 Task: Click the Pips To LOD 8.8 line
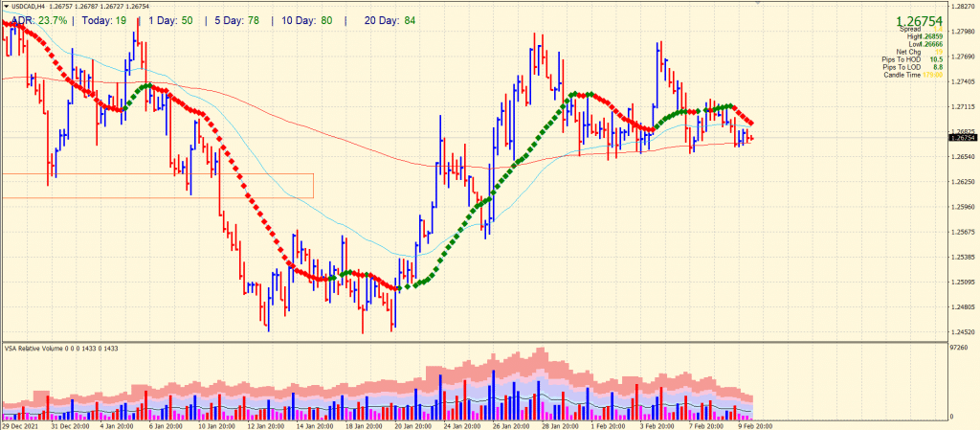tap(911, 67)
